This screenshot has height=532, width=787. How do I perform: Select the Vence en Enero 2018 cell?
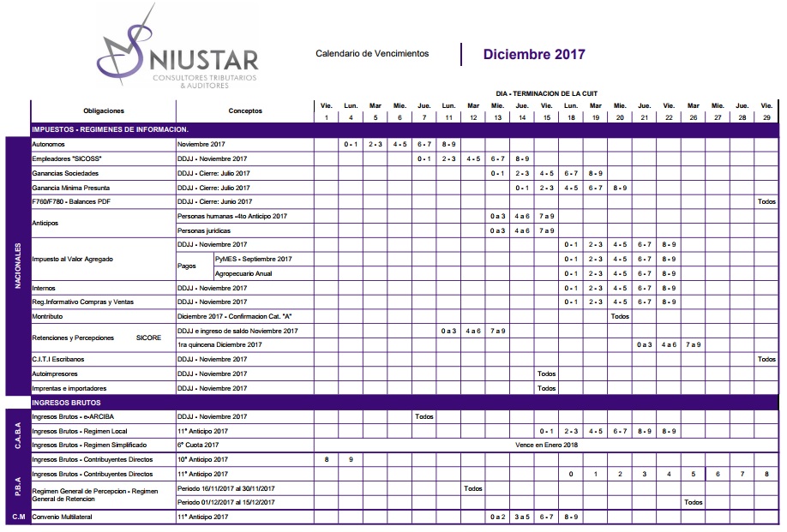point(547,445)
